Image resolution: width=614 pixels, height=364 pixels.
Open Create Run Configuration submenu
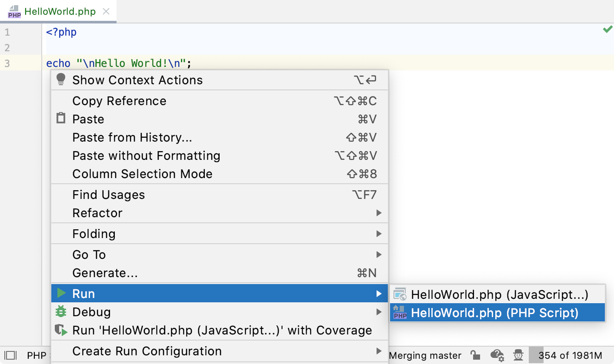click(x=220, y=351)
